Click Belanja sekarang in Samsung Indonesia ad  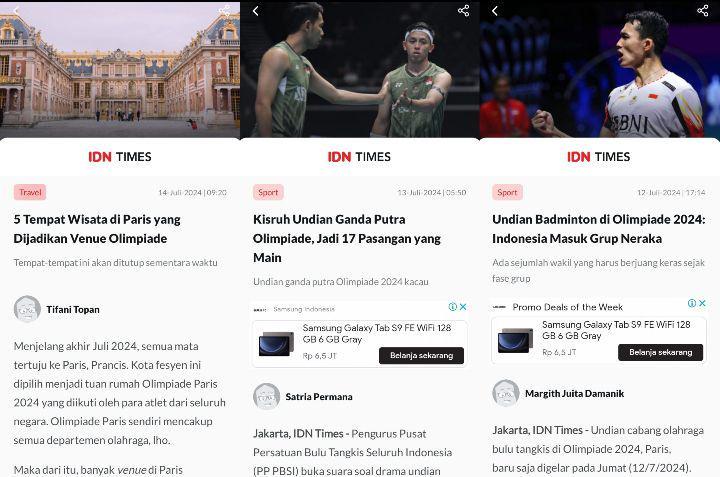(422, 355)
